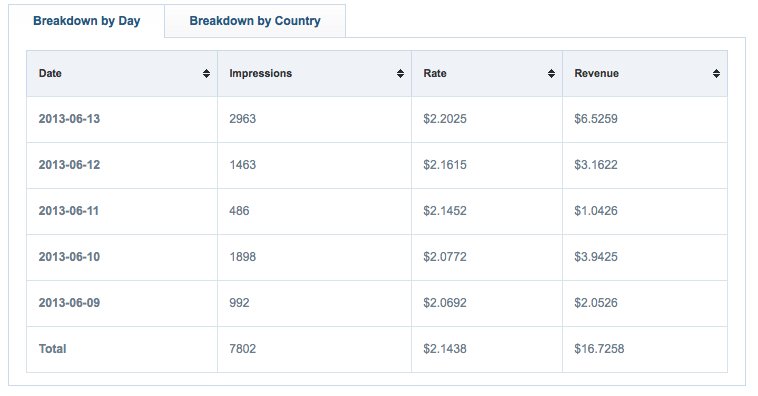758x396 pixels.
Task: Select the Breakdown by Day tab
Action: tap(87, 21)
